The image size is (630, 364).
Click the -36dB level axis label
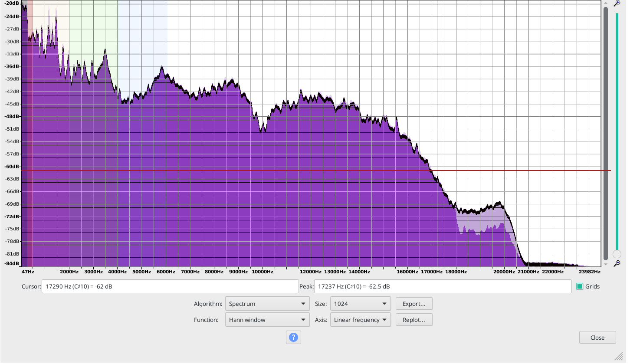[x=12, y=67]
